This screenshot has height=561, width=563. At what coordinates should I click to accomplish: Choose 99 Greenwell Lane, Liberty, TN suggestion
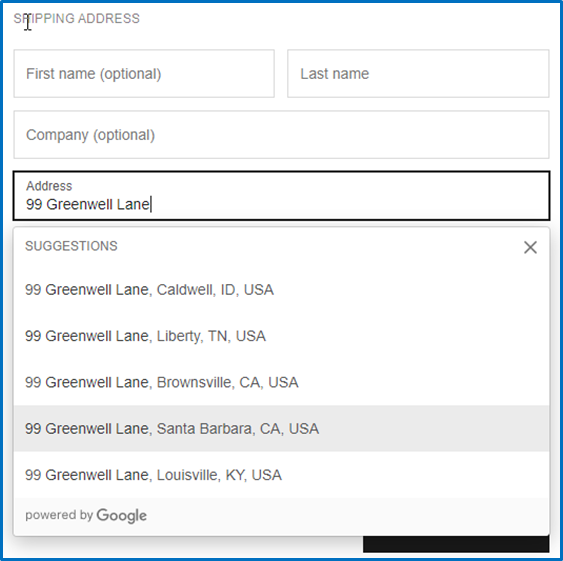coord(282,336)
